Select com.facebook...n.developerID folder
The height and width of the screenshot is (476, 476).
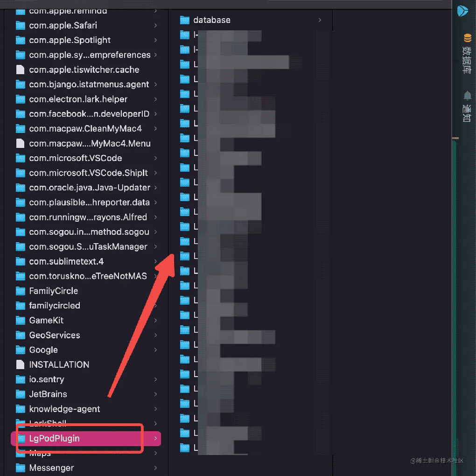coord(89,114)
